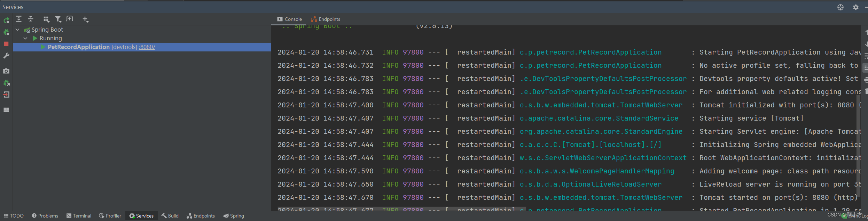Collapse the Spring Boot tree node
The width and height of the screenshot is (868, 221).
click(17, 30)
